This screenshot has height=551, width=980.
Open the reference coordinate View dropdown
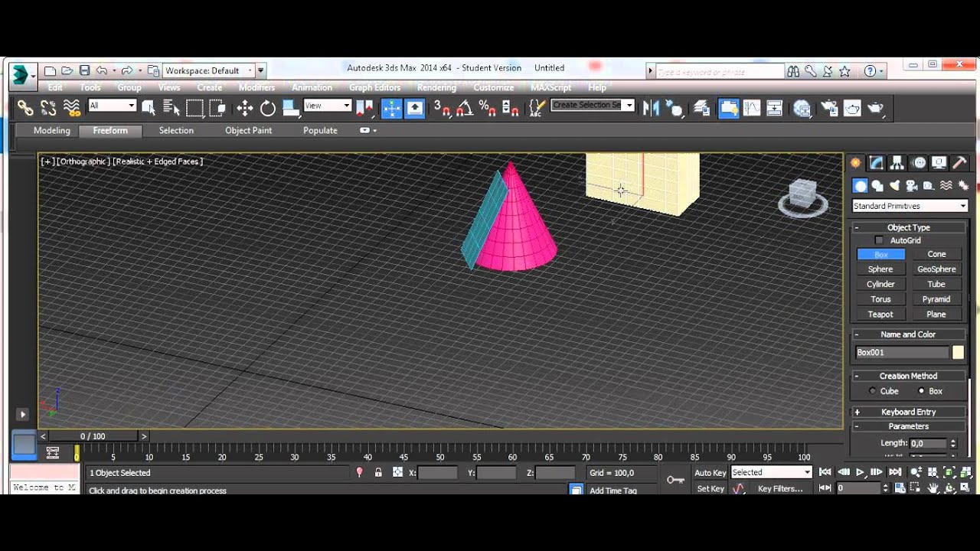point(327,106)
